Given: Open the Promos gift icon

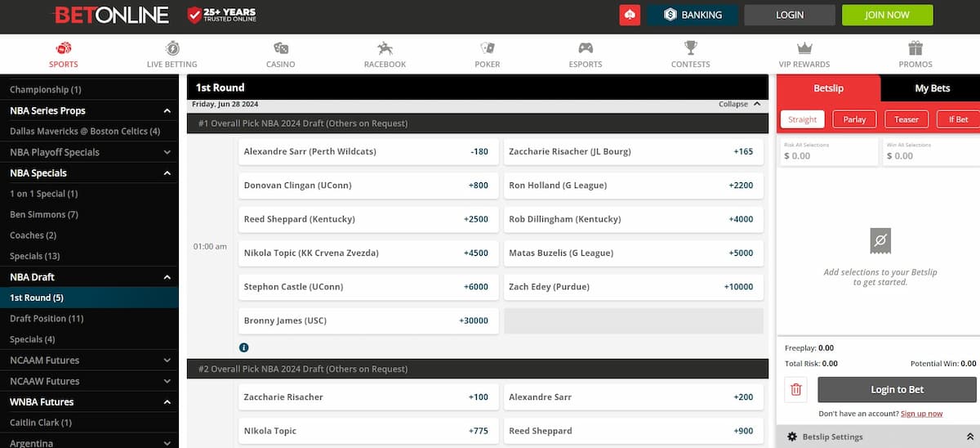Looking at the screenshot, I should [x=915, y=48].
